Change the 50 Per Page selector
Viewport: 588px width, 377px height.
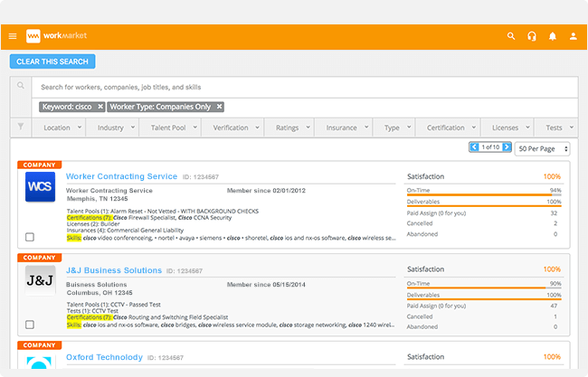point(542,149)
